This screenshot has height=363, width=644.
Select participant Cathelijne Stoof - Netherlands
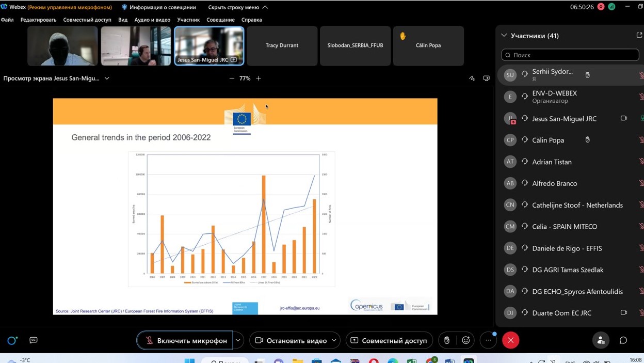pyautogui.click(x=570, y=205)
